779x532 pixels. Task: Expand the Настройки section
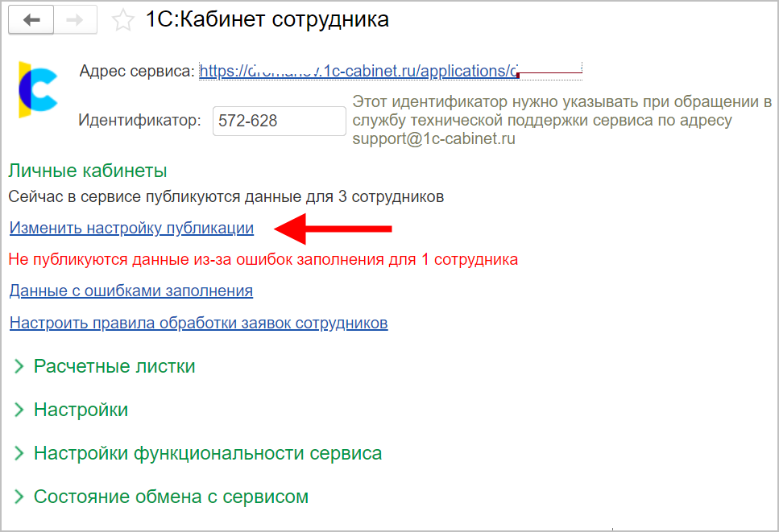pos(71,410)
